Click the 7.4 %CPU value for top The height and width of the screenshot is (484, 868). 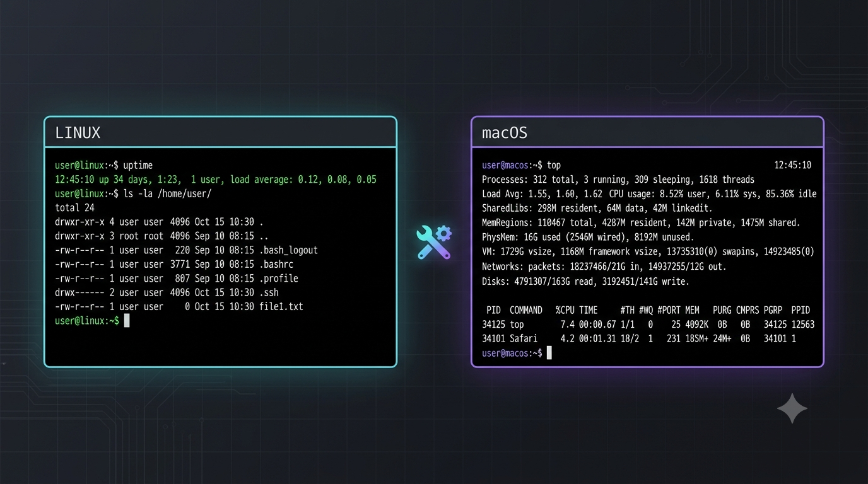point(568,325)
